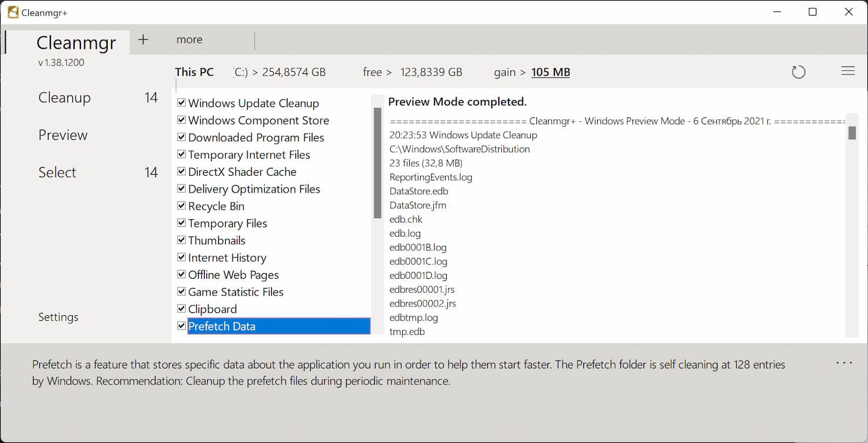Click the 105 MB gain link
This screenshot has height=443, width=868.
tap(550, 72)
